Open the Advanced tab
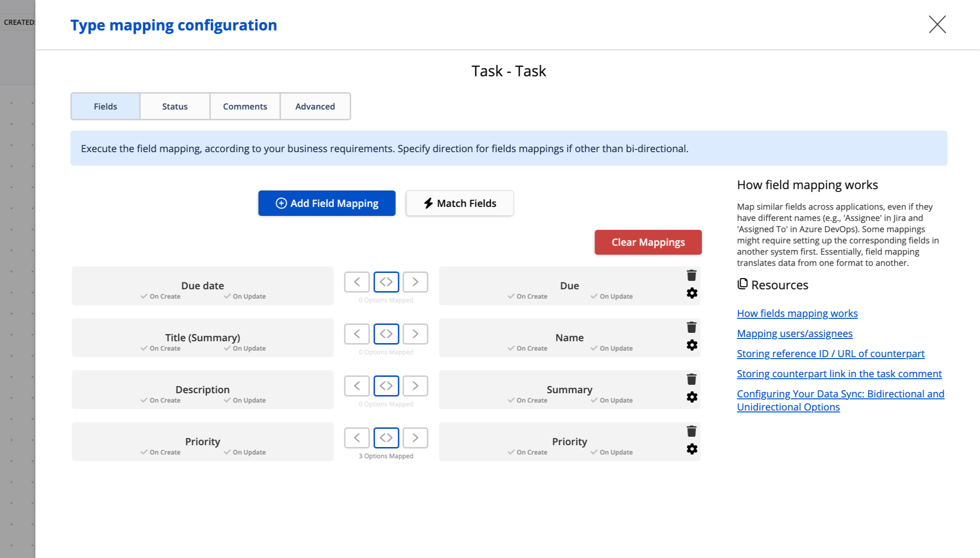 tap(315, 106)
